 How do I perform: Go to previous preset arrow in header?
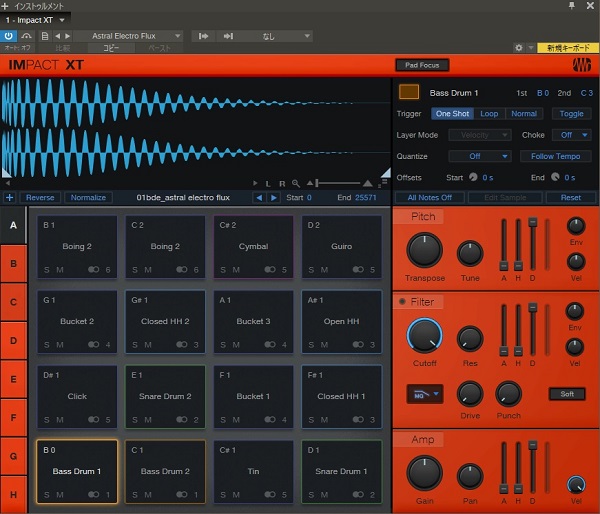pyautogui.click(x=57, y=36)
